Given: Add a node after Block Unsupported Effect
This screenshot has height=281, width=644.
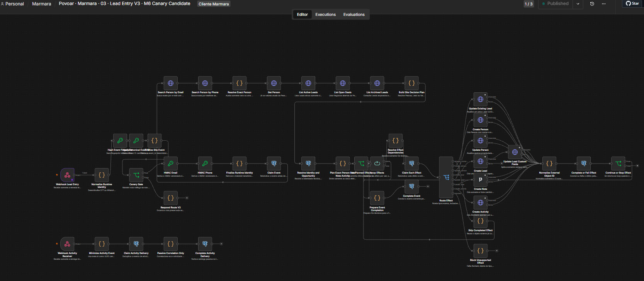Looking at the screenshot, I should pos(497,251).
